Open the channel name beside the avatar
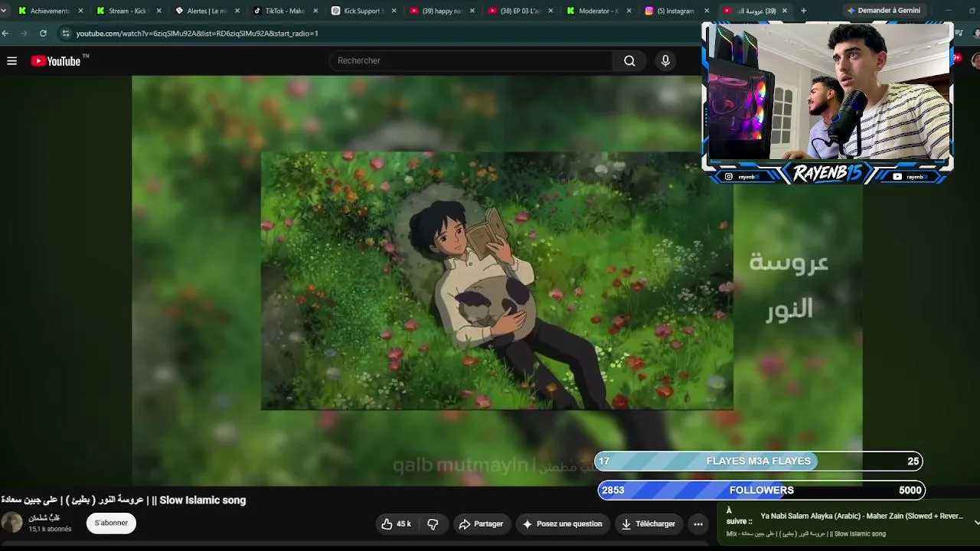This screenshot has width=980, height=551. (44, 518)
